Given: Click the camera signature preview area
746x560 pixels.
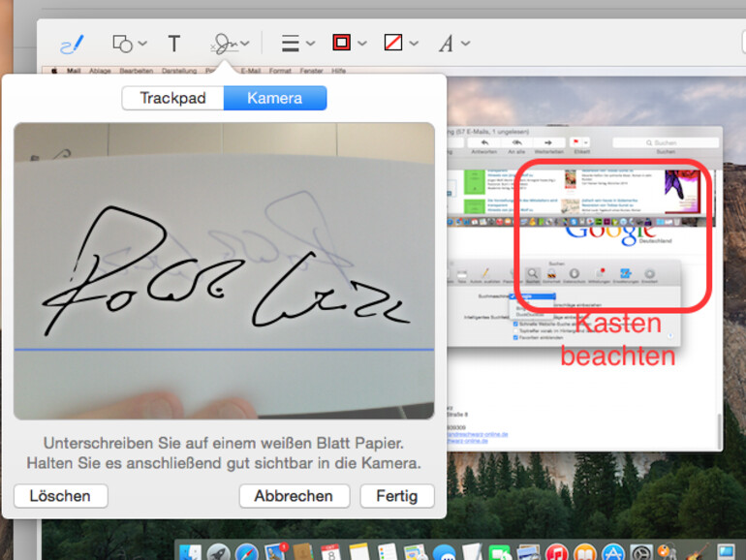Looking at the screenshot, I should 224,270.
